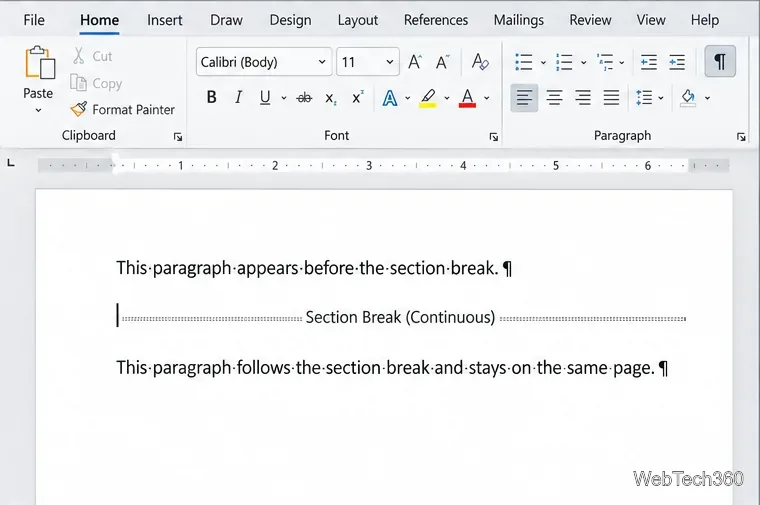
Task: Click the horizontal ruler at mark 3
Action: (368, 166)
